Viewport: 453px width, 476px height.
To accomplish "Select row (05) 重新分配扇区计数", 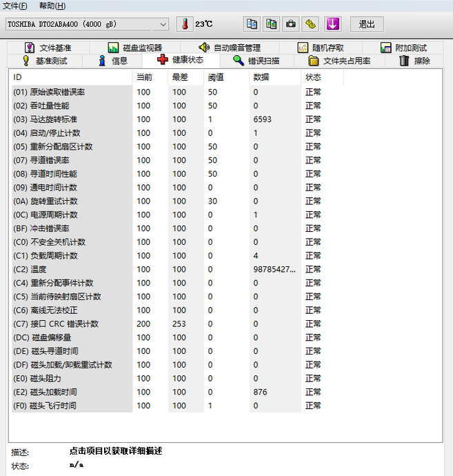I will pos(177,147).
